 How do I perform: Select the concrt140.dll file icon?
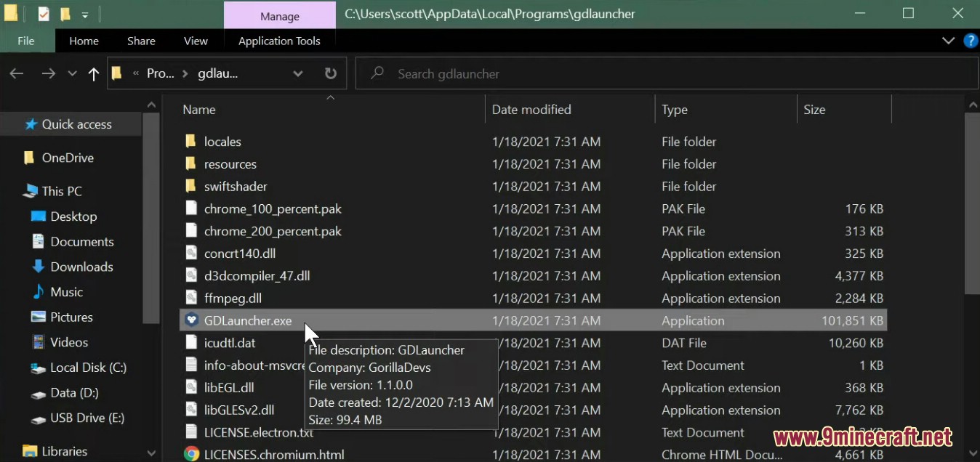pos(191,254)
